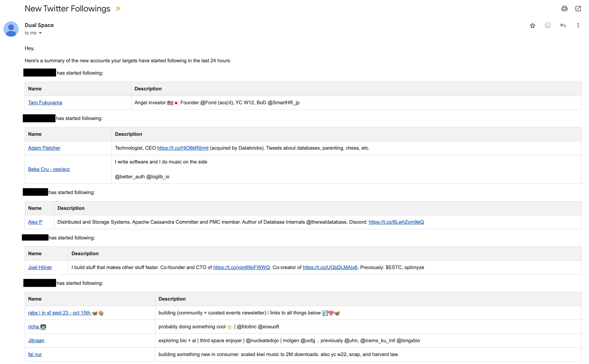Open the Joel Höner profile link
589x364 pixels.
[x=40, y=268]
